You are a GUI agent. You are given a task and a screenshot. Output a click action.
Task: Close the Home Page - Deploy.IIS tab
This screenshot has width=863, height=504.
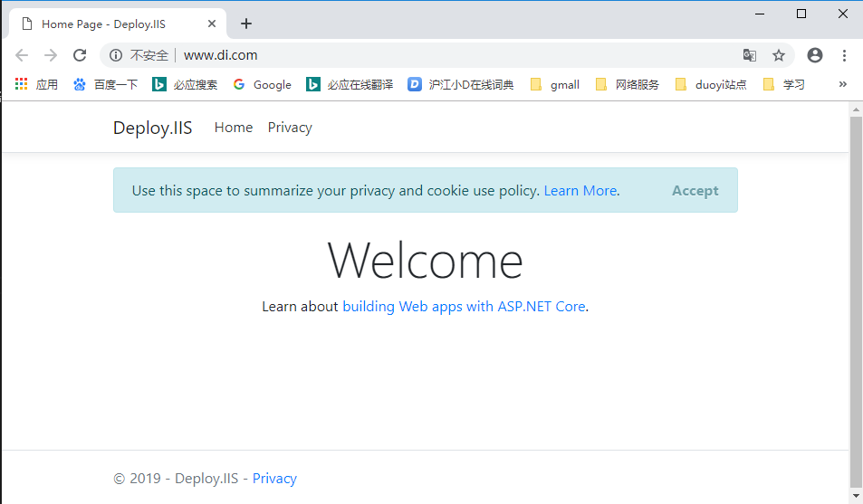pyautogui.click(x=212, y=24)
